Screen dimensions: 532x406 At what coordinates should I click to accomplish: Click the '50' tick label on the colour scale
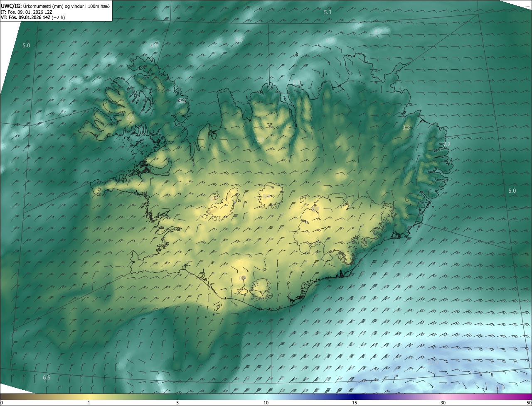pos(528,403)
